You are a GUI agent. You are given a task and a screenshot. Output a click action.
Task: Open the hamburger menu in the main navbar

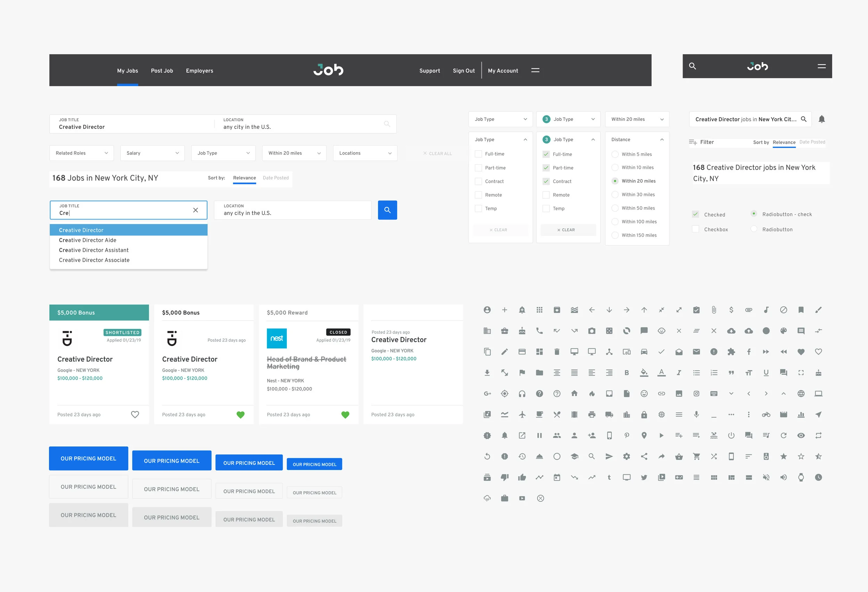[535, 70]
